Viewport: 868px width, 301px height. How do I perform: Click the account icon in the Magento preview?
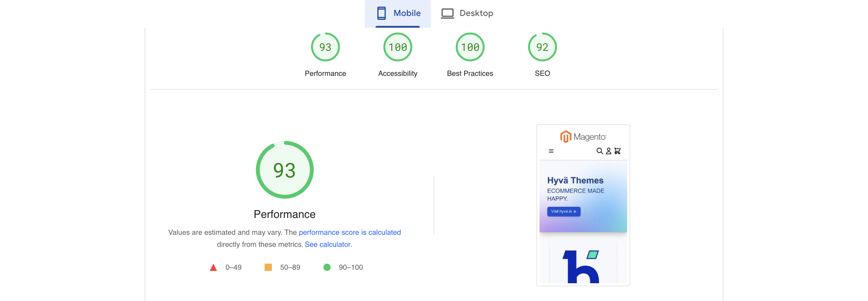tap(608, 151)
